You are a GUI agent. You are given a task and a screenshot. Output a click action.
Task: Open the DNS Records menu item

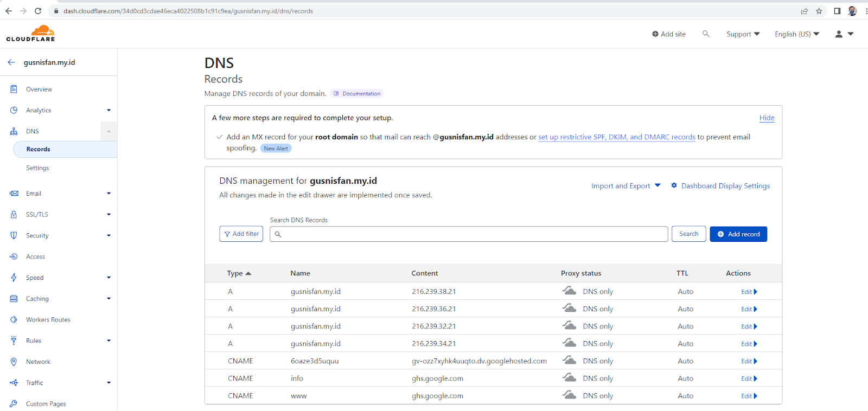pyautogui.click(x=65, y=149)
